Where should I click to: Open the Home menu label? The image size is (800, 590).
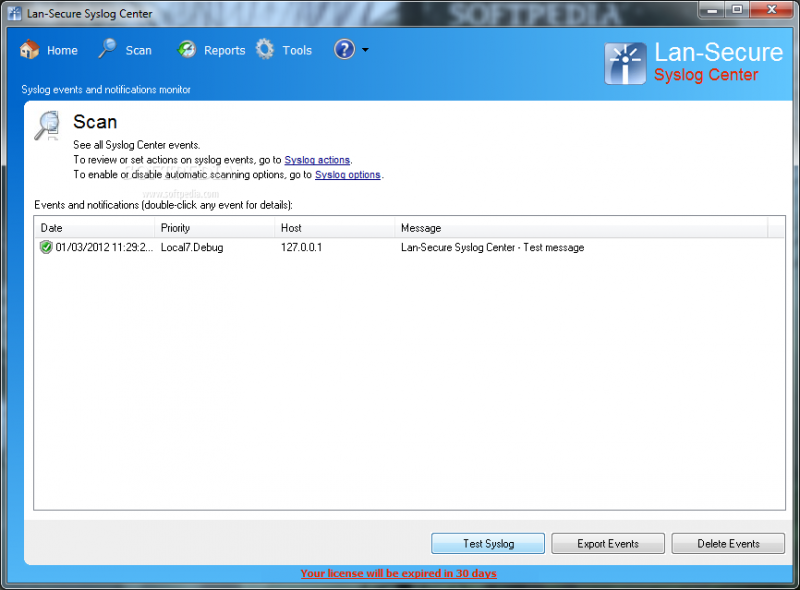coord(62,51)
